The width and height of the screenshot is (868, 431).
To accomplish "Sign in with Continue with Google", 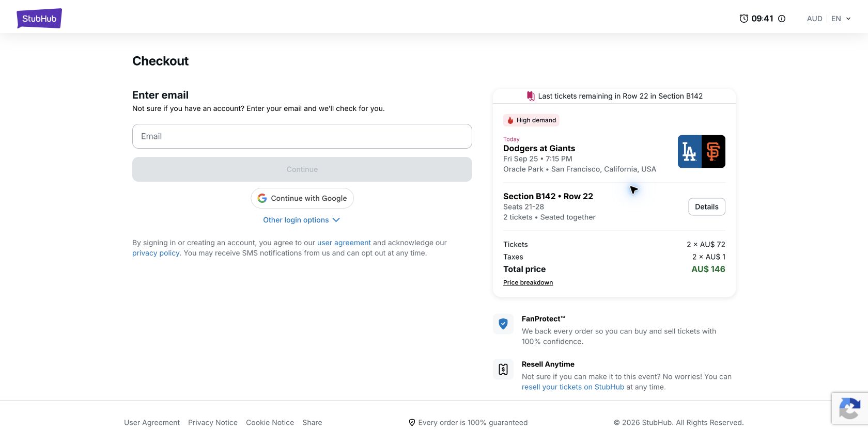I will [x=302, y=198].
